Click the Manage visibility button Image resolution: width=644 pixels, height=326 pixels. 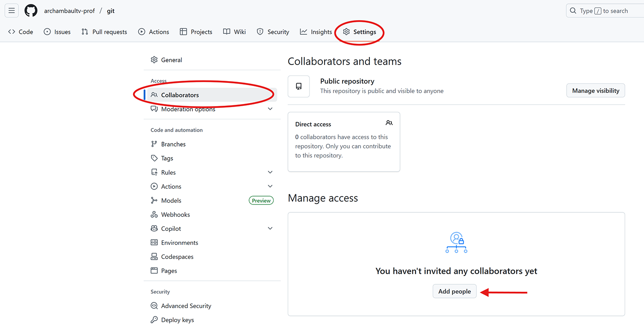595,91
